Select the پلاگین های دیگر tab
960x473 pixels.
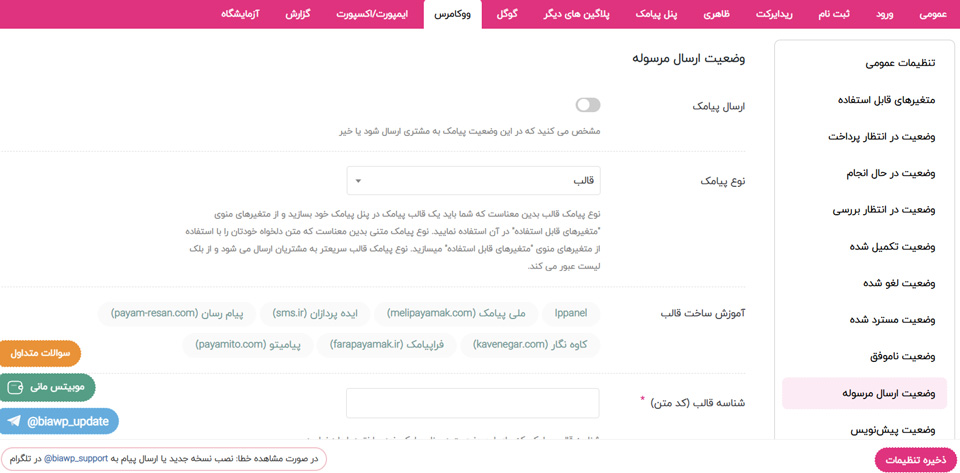[577, 14]
